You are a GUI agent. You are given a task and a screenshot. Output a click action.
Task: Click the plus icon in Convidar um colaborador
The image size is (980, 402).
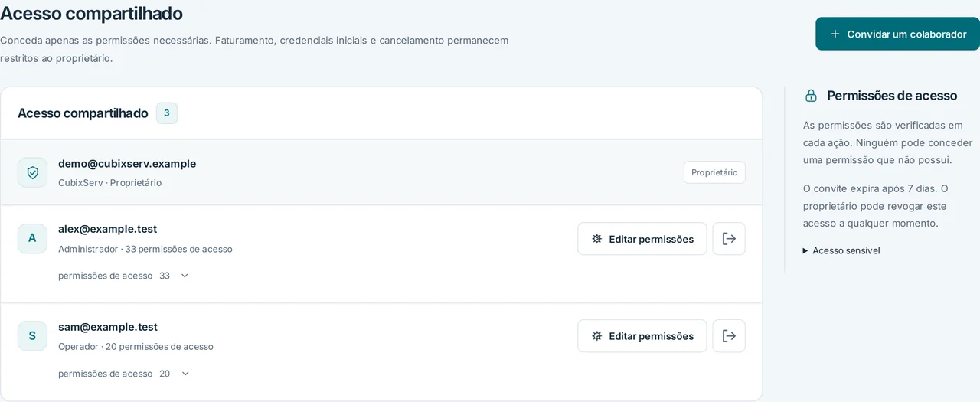(835, 34)
